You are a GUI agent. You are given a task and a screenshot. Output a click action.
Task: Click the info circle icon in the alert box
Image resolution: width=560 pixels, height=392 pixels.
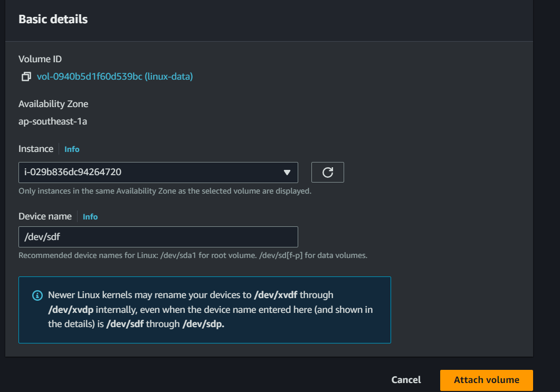click(x=37, y=295)
